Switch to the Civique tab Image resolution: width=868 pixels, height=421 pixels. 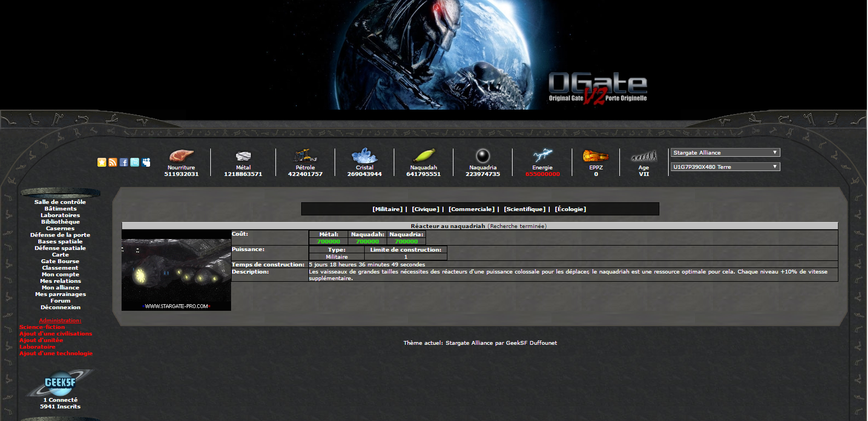pyautogui.click(x=426, y=209)
